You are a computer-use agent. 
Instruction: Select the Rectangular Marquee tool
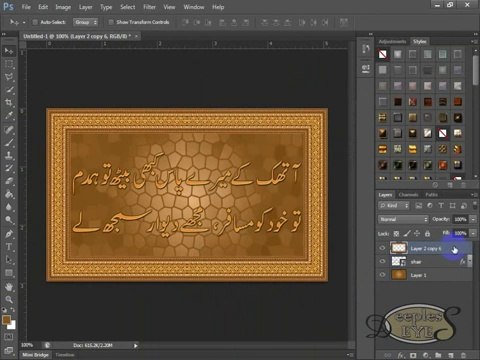click(9, 64)
